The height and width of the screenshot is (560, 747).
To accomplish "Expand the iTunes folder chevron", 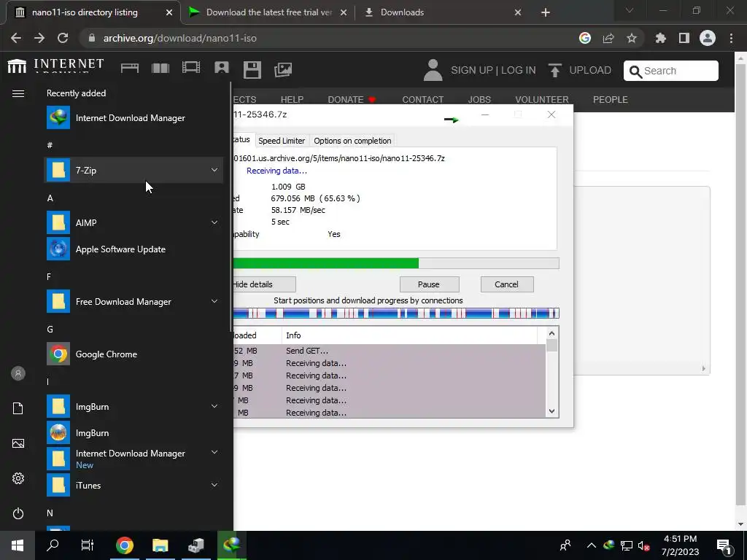I will tap(214, 485).
